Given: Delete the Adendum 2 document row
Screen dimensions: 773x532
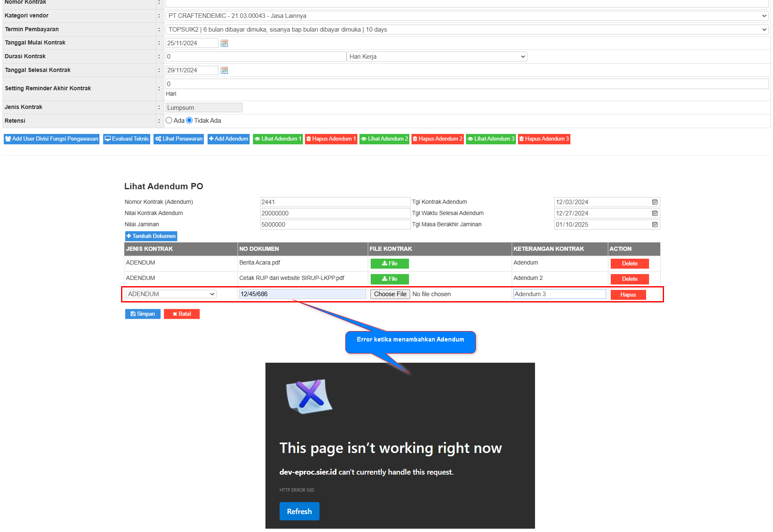Looking at the screenshot, I should pyautogui.click(x=629, y=279).
